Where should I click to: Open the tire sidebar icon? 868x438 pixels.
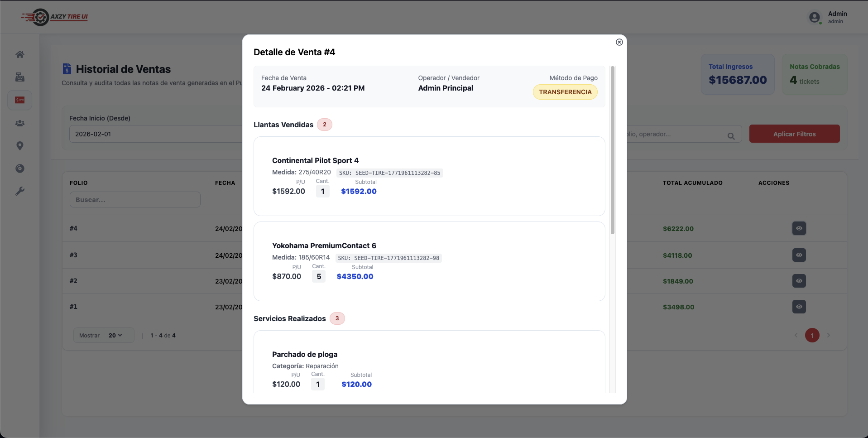[x=20, y=168]
